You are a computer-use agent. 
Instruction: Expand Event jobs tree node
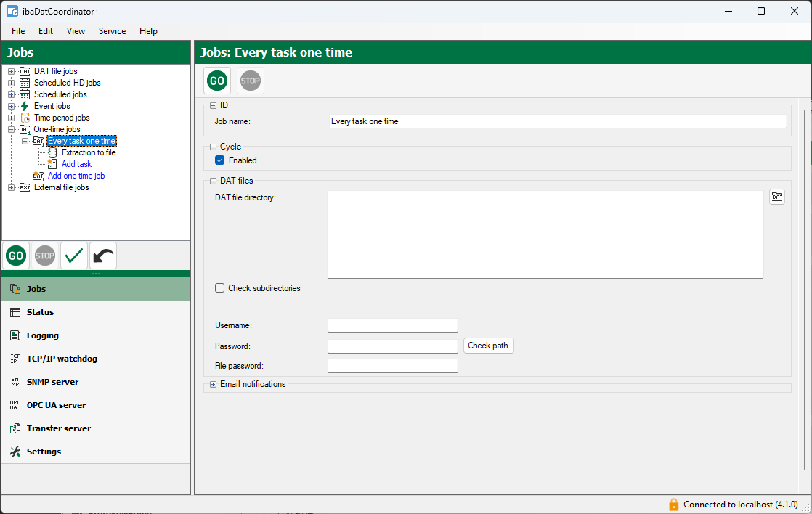click(x=11, y=106)
